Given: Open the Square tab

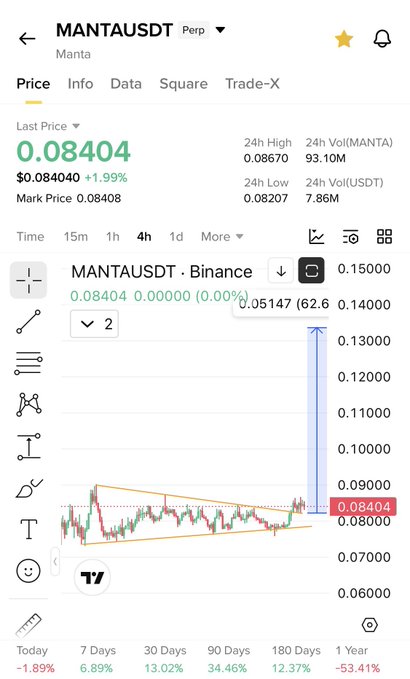Looking at the screenshot, I should pyautogui.click(x=184, y=84).
